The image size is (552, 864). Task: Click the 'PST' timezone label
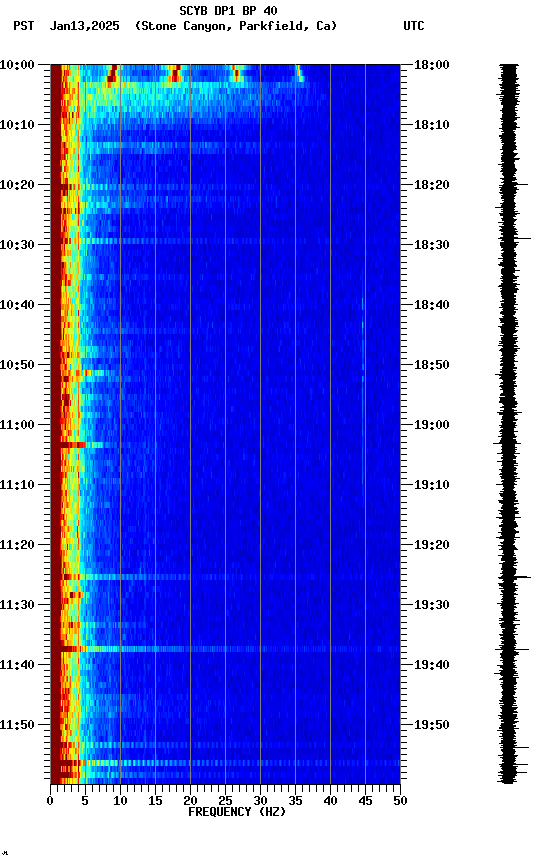[24, 26]
